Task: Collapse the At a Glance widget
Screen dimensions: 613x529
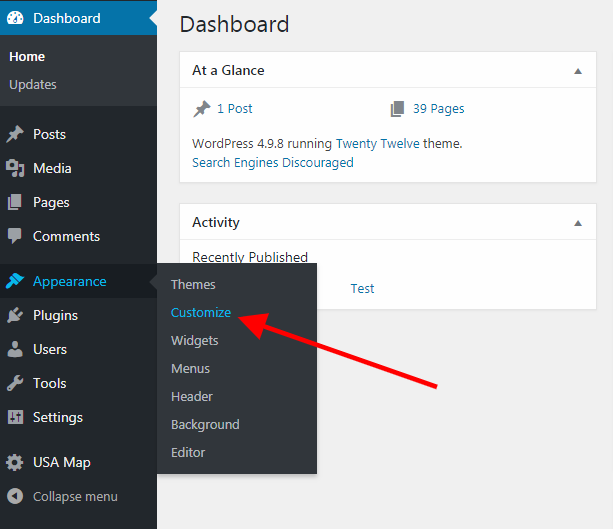Action: click(x=577, y=71)
